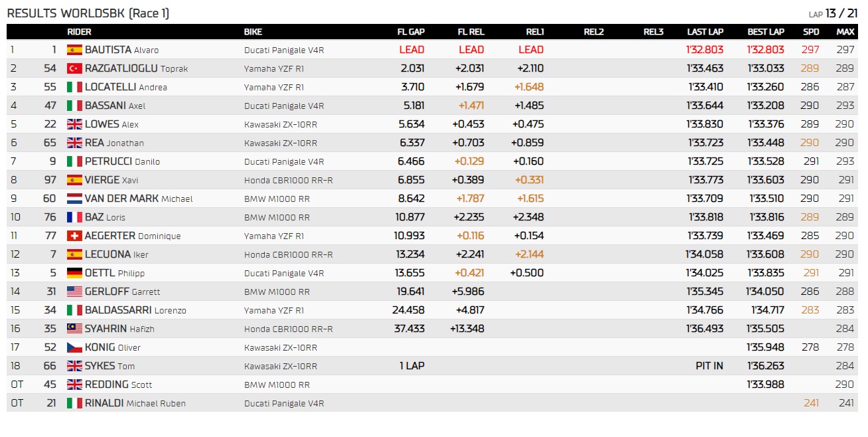
Task: Click the REL3 column header
Action: [x=654, y=32]
